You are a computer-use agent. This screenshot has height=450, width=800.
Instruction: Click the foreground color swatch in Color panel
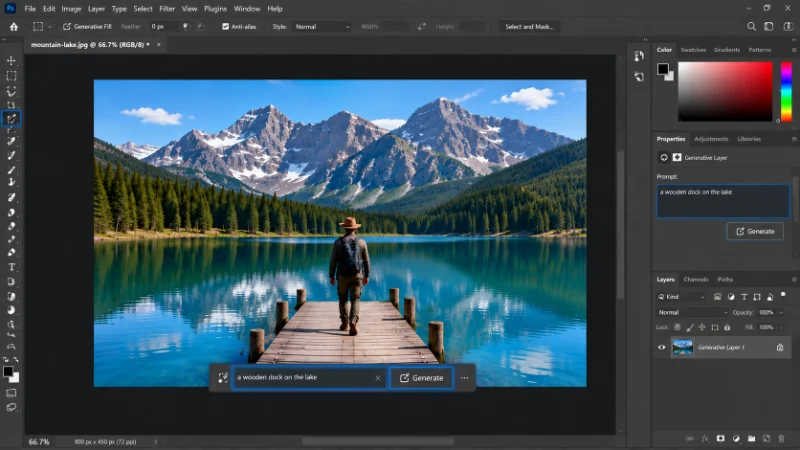point(663,69)
